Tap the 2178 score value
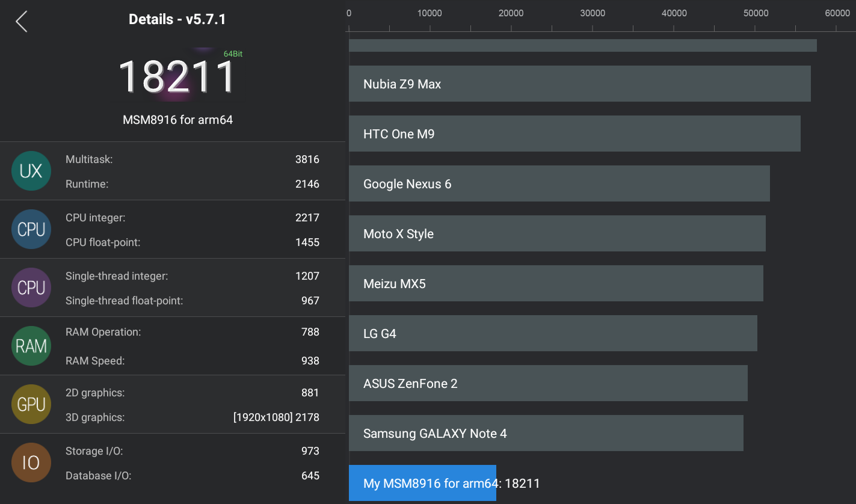The width and height of the screenshot is (856, 504). 307,417
